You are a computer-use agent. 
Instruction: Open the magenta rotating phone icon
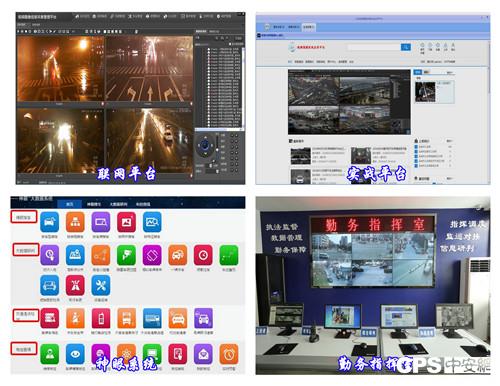pyautogui.click(x=152, y=255)
